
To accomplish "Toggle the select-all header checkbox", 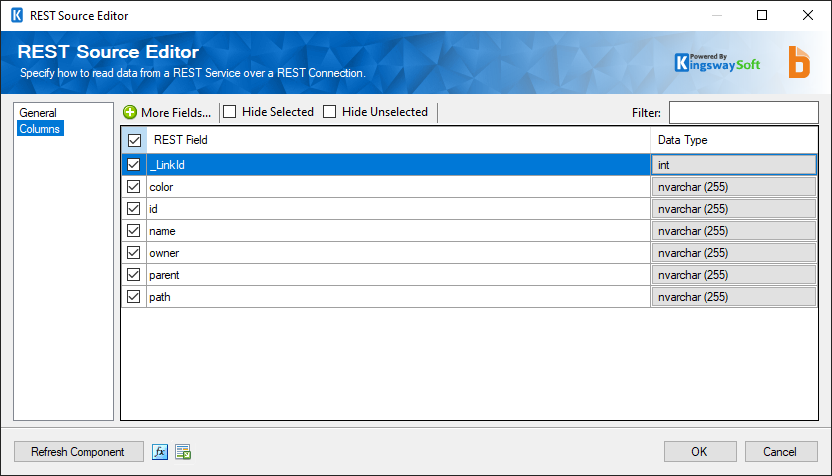I will point(134,140).
